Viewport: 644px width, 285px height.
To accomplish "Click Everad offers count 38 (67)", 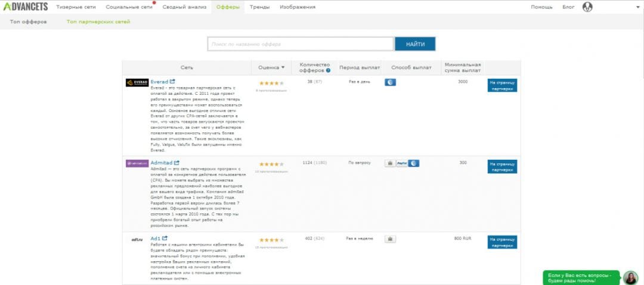I will point(315,82).
